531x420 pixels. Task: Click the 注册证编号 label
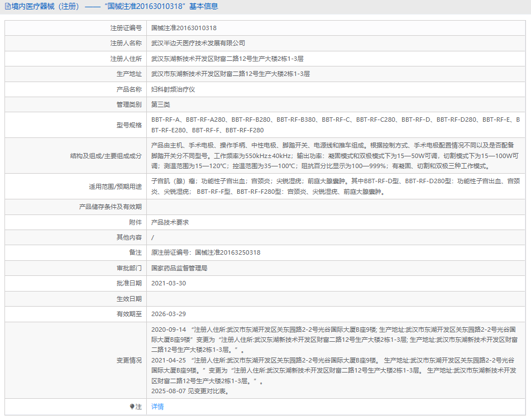click(126, 28)
